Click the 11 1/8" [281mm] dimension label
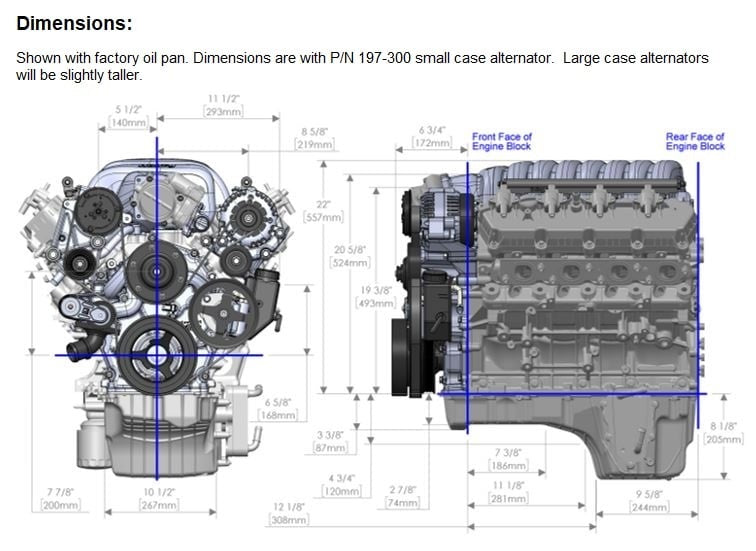Screen dimensions: 756x551 (x=508, y=491)
